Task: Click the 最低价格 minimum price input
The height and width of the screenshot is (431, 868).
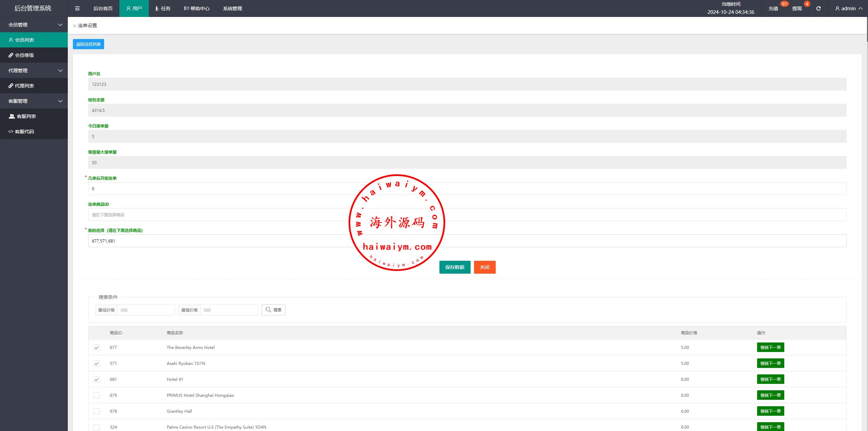Action: point(146,310)
